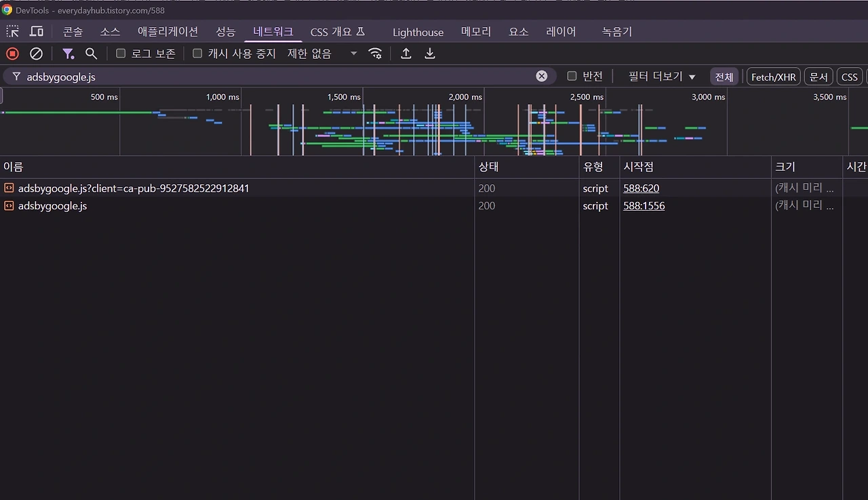
Task: Import HAR file upload icon
Action: pyautogui.click(x=406, y=54)
